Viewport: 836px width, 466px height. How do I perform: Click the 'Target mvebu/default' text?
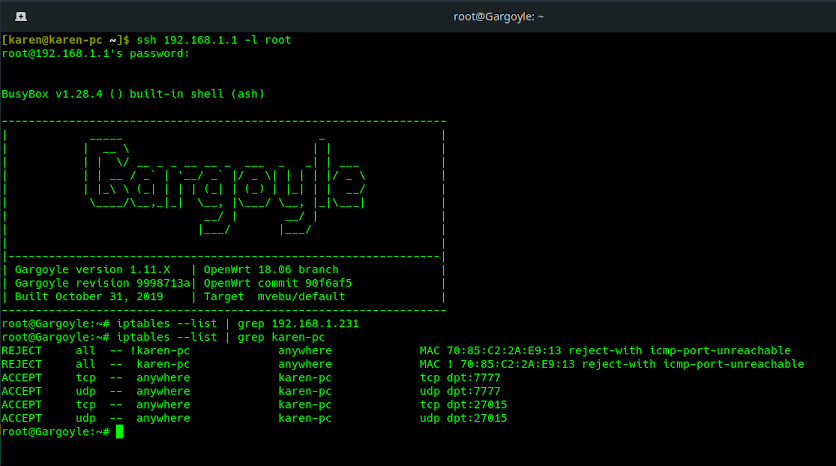pos(274,296)
